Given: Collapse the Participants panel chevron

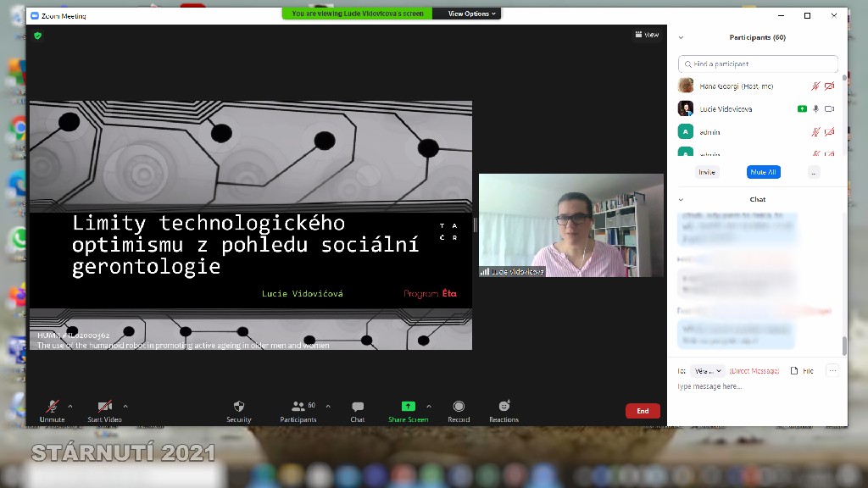Looking at the screenshot, I should [681, 37].
